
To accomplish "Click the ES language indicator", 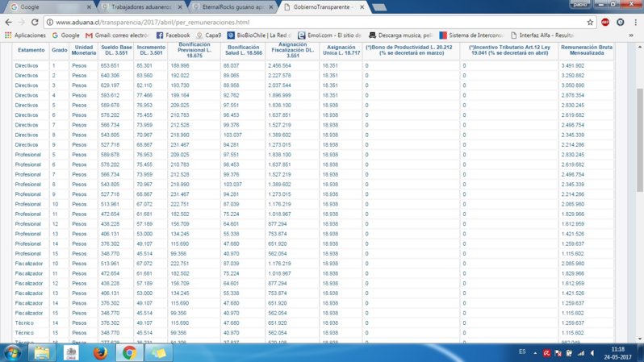I will tap(522, 352).
